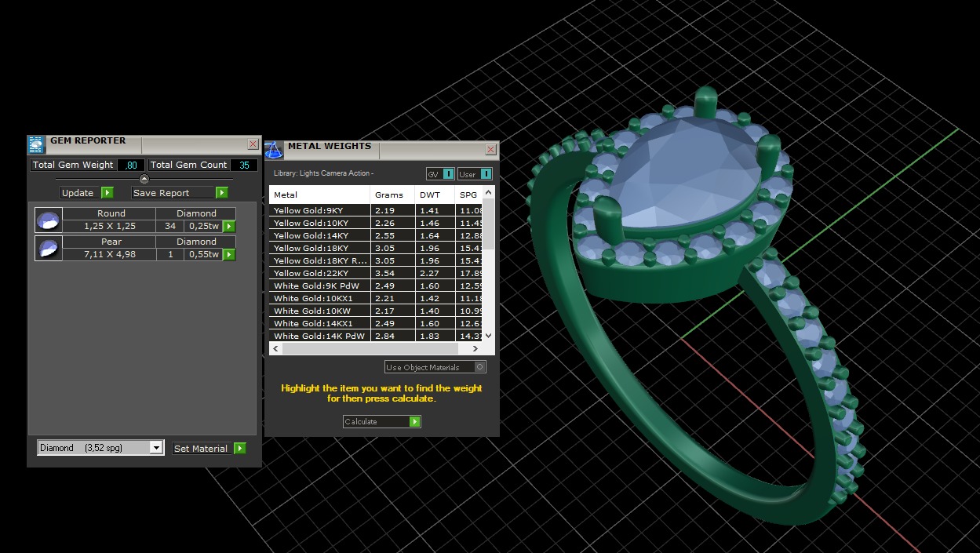The width and height of the screenshot is (980, 553).
Task: Click the Pear shape label
Action: click(x=111, y=242)
